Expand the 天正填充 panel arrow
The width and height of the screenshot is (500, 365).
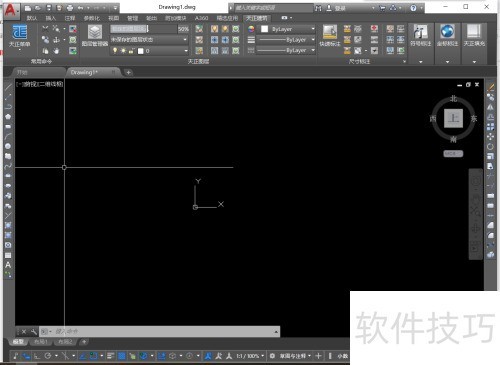tap(474, 62)
